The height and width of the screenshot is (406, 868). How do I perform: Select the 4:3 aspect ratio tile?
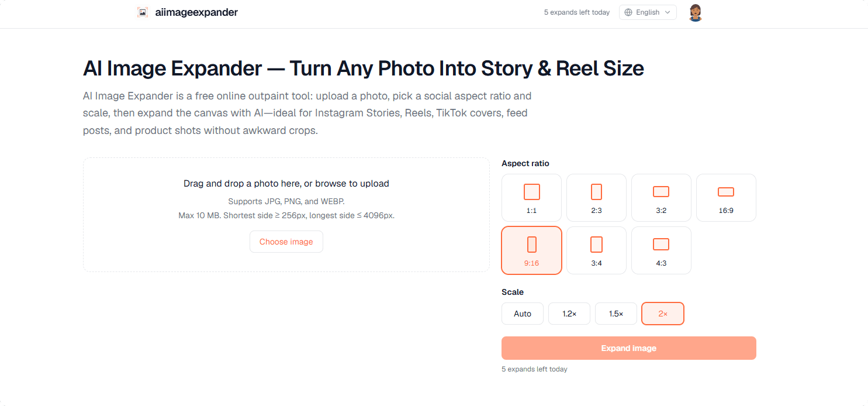tap(661, 250)
